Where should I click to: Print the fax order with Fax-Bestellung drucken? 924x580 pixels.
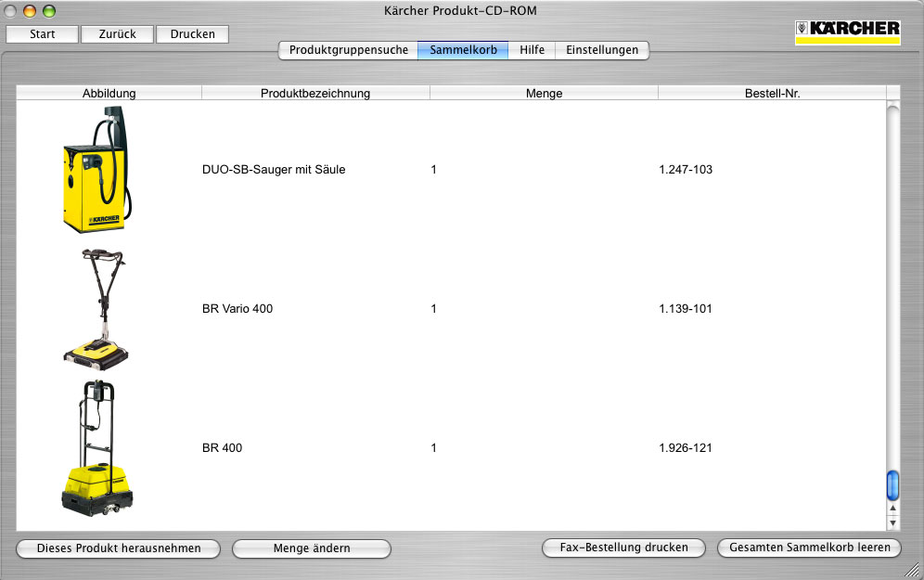coord(623,548)
